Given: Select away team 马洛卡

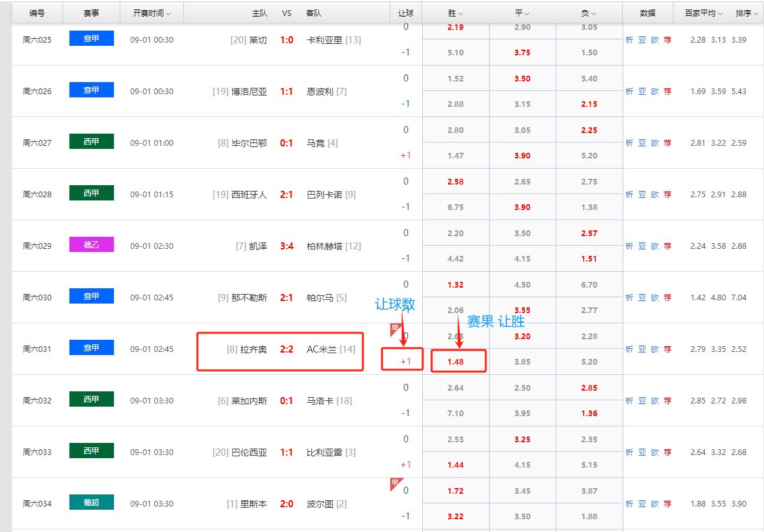Looking at the screenshot, I should (320, 400).
